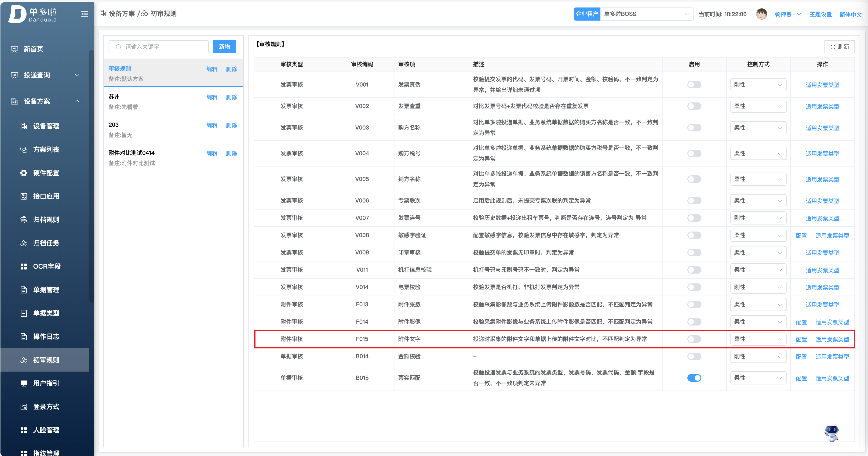
Task: Select the 附件对比测试0414 scheme entry
Action: pyautogui.click(x=174, y=158)
